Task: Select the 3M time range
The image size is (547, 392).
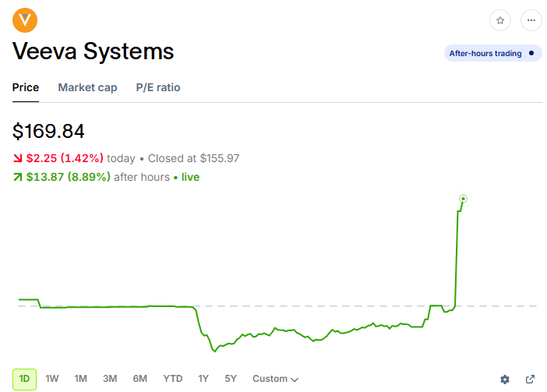Action: click(x=110, y=379)
